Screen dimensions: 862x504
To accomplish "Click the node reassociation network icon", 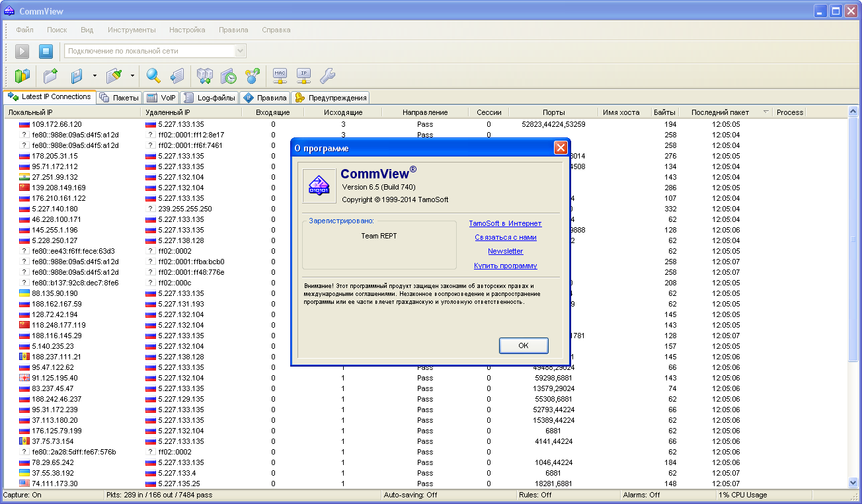I will (252, 76).
